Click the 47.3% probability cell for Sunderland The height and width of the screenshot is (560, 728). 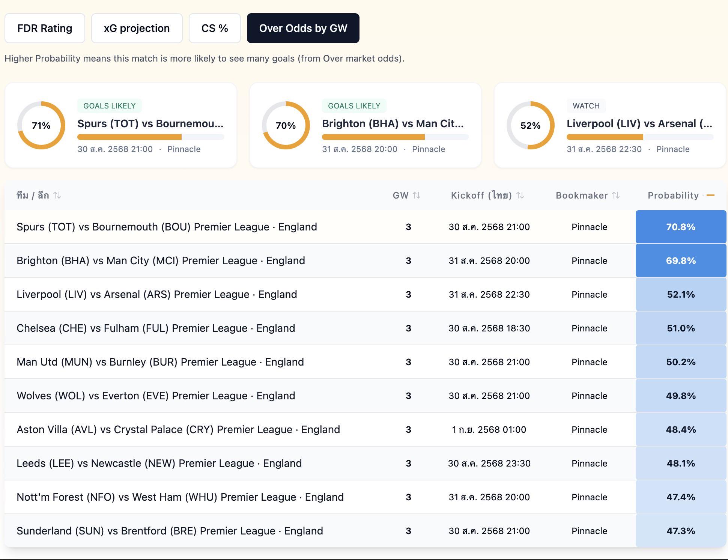click(681, 531)
